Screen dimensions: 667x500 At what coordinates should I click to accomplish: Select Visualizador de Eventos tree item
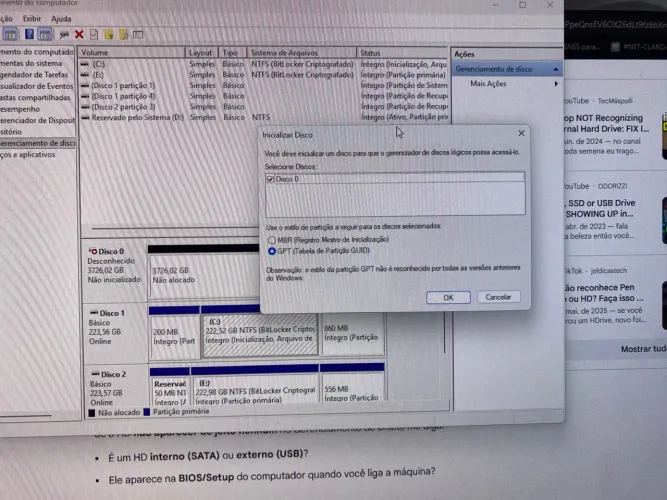click(x=37, y=86)
